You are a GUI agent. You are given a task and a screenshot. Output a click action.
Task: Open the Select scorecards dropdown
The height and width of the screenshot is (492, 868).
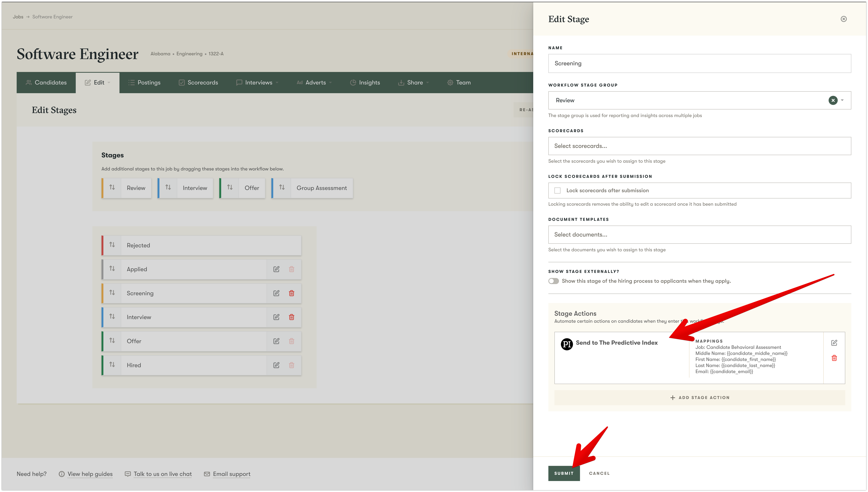(699, 146)
